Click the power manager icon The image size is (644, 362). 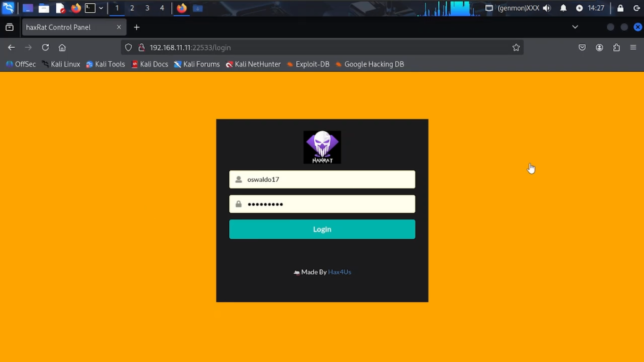579,8
